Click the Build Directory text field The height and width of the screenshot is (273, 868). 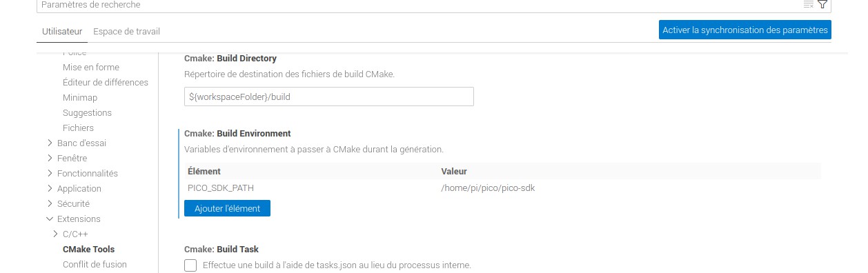pos(329,97)
